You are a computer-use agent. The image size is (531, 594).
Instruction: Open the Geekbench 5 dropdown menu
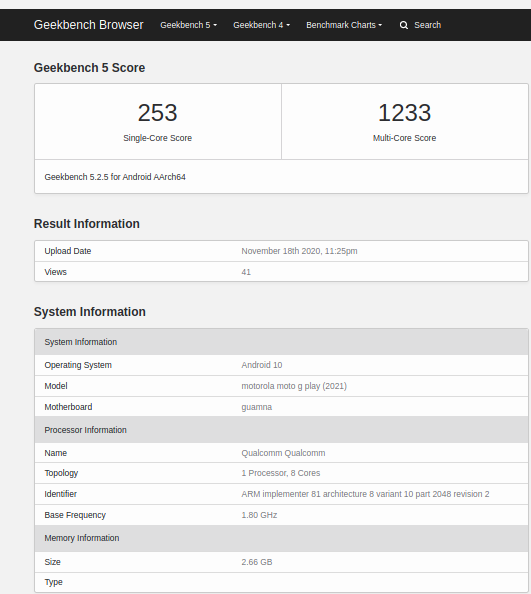(x=189, y=25)
